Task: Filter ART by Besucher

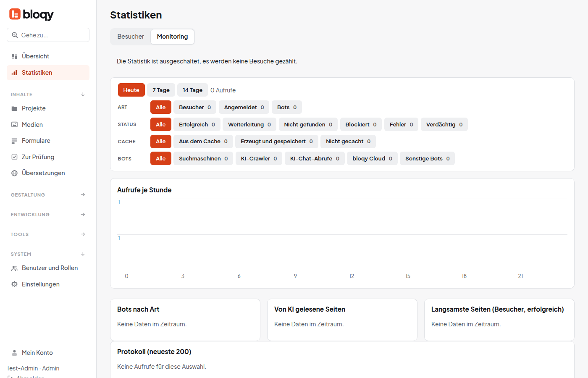Action: [195, 107]
